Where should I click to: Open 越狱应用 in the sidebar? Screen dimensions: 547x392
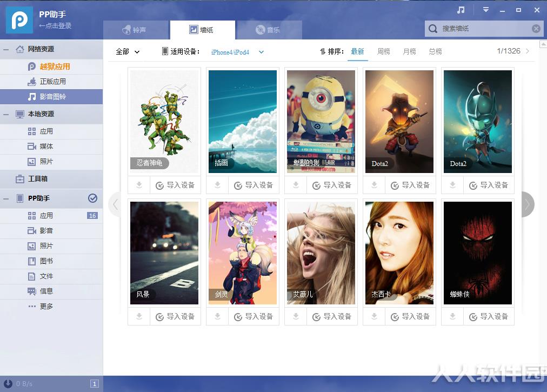(x=52, y=67)
